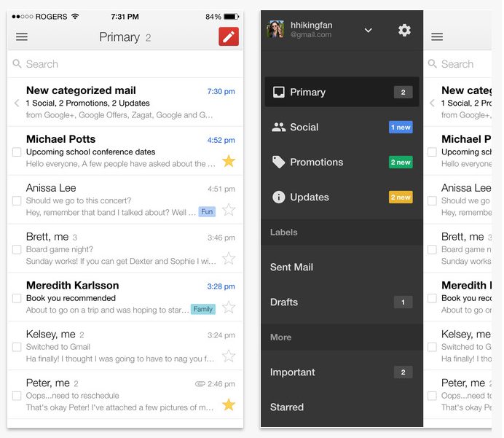Open Board game night conversation
This screenshot has height=438, width=504.
pos(125,249)
